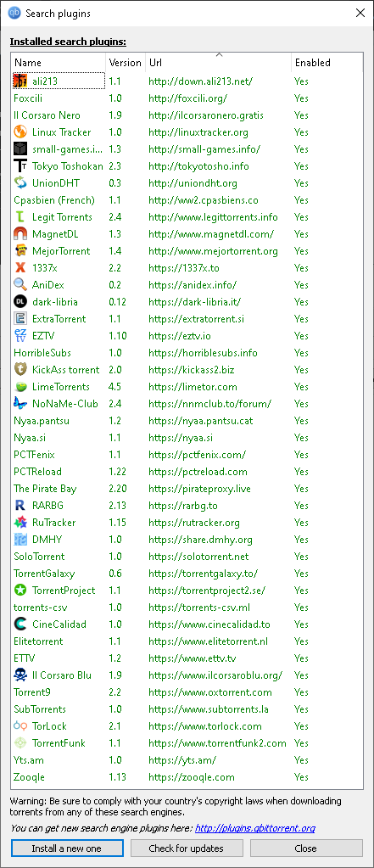Select the ETTV plugin name
This screenshot has width=374, height=868.
click(x=24, y=658)
